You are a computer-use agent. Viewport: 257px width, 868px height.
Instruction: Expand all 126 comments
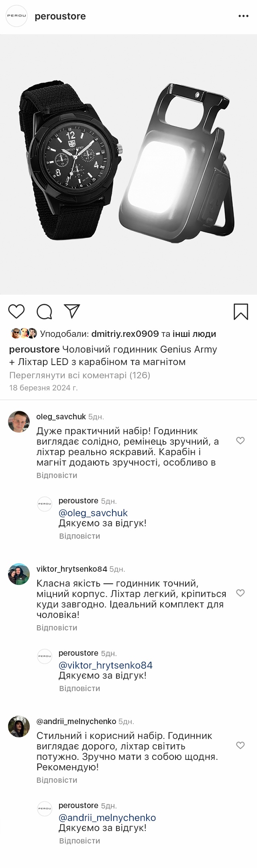80,375
